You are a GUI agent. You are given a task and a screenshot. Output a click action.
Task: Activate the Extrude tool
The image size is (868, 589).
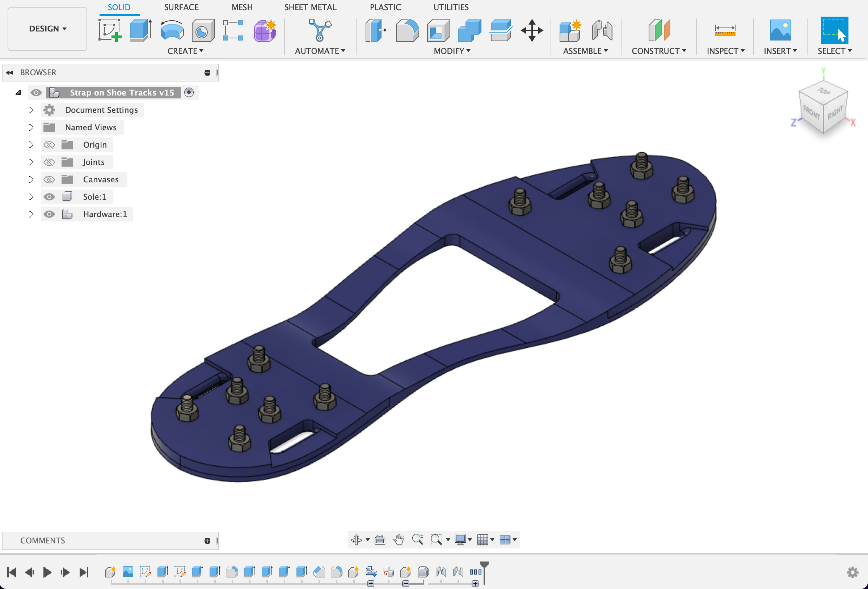click(x=140, y=31)
